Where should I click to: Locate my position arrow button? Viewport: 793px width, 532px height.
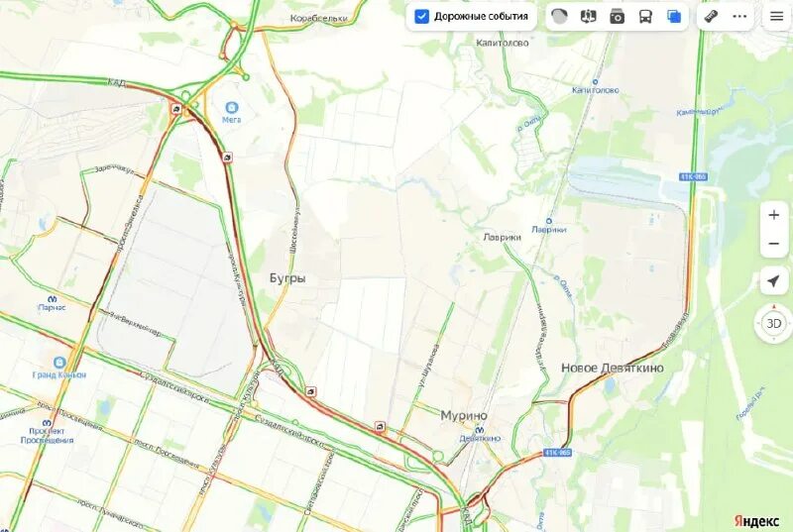click(774, 281)
